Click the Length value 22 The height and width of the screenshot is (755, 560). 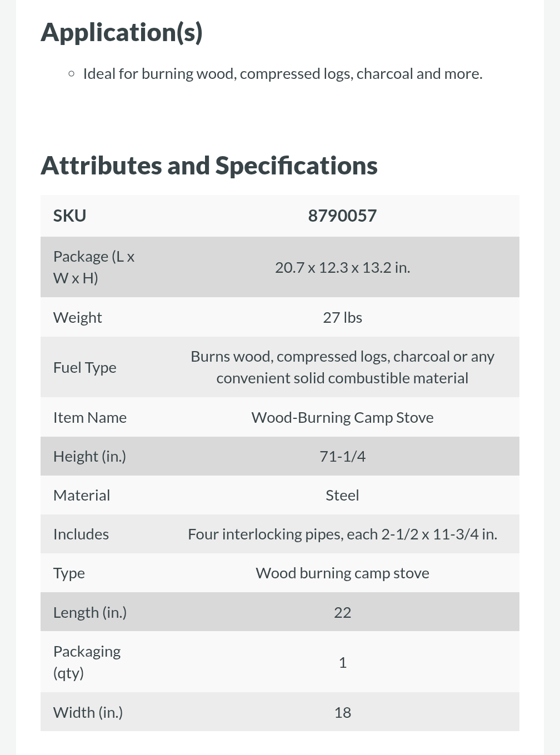click(x=342, y=612)
